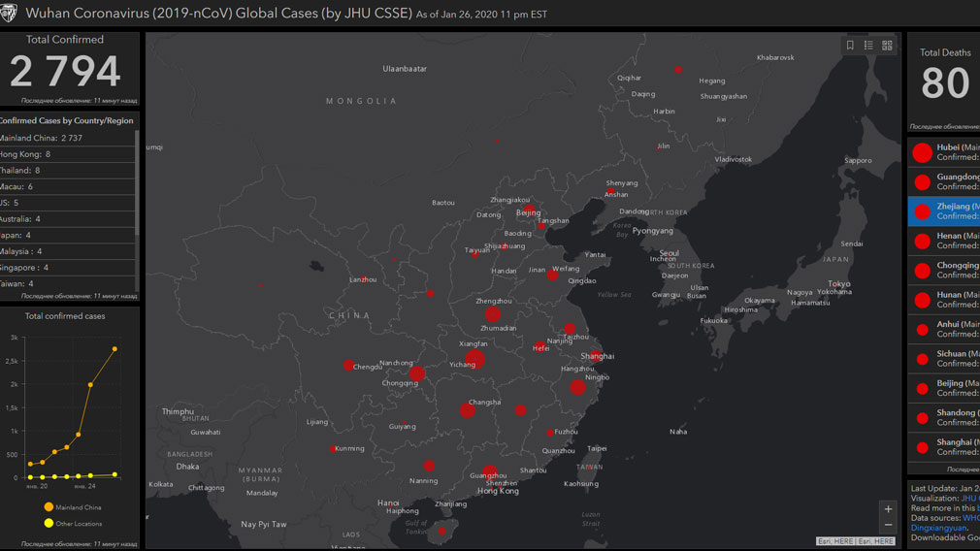Click the red marker at Changsha
Viewport: 980px width, 551px height.
point(467,410)
